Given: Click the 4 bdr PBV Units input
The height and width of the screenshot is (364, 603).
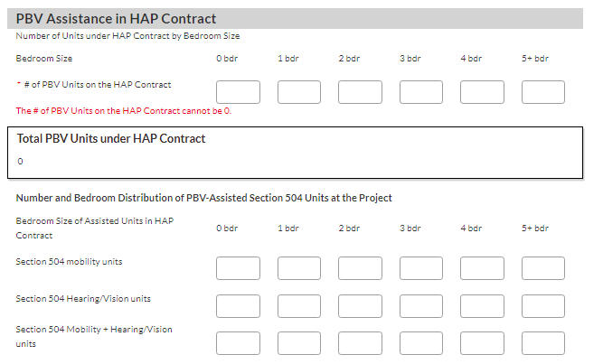Looking at the screenshot, I should tap(482, 92).
